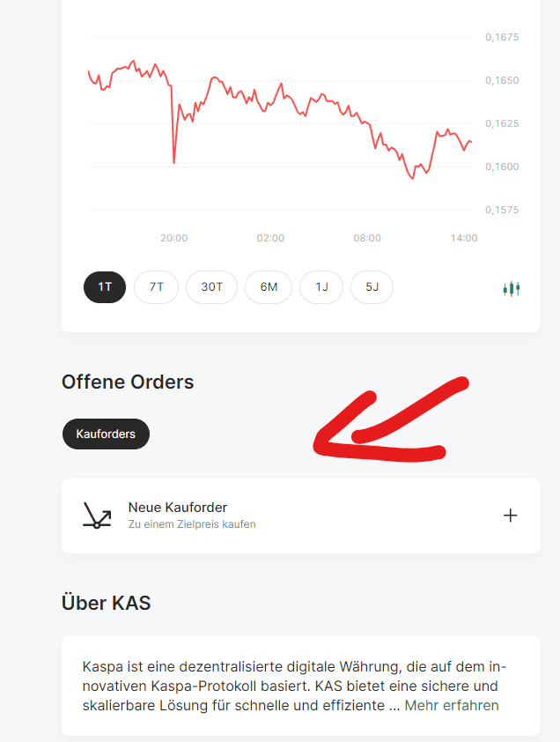The height and width of the screenshot is (742, 560).
Task: Select the Kauforders filter pill
Action: click(x=106, y=434)
